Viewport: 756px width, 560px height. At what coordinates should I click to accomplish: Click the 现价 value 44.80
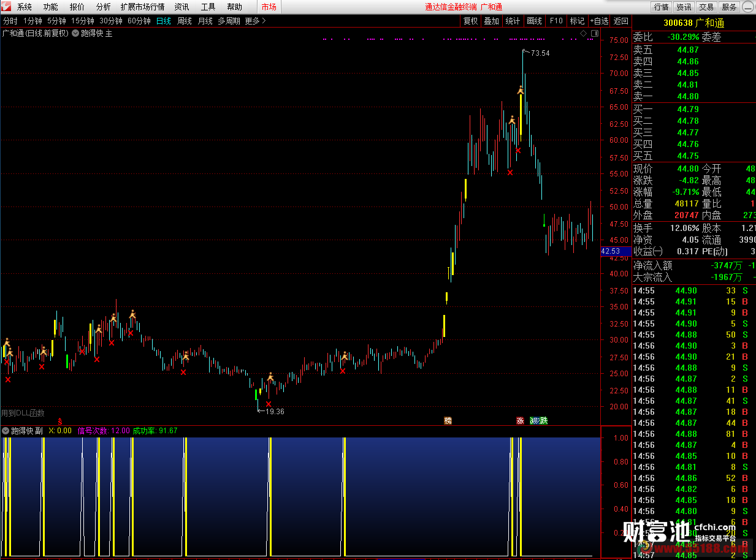pyautogui.click(x=688, y=168)
